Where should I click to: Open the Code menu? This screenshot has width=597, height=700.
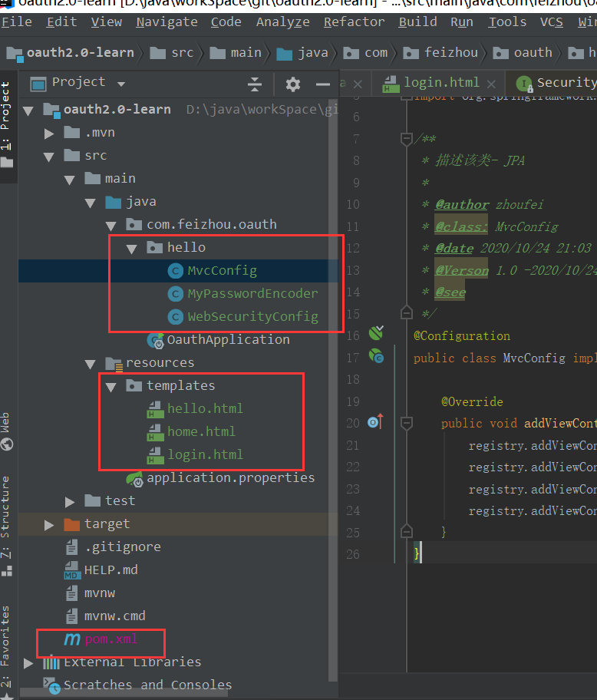point(226,21)
